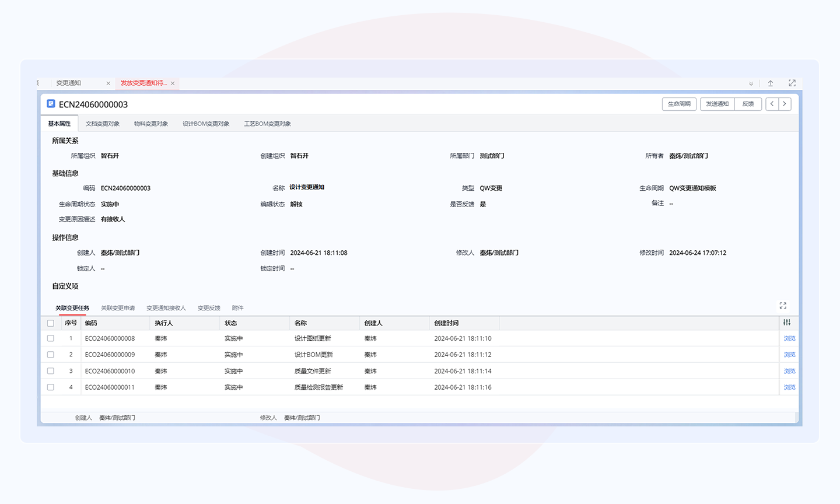This screenshot has width=840, height=504.
Task: Click 浏览 link for 设计BOM更新 row
Action: [x=789, y=355]
